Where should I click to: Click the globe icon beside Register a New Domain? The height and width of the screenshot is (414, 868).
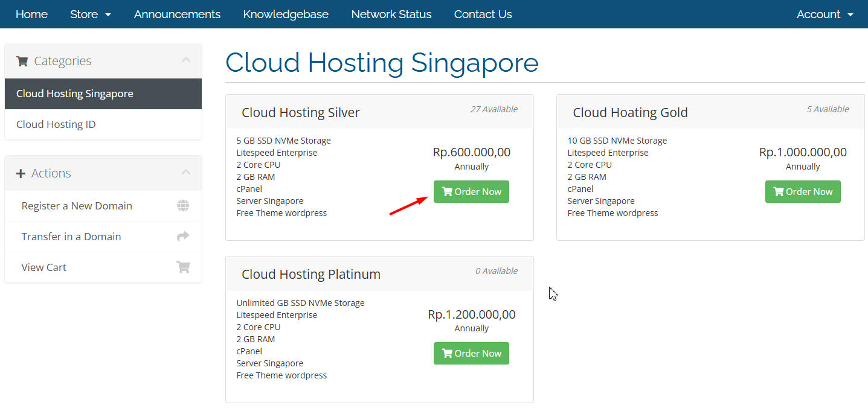[183, 206]
